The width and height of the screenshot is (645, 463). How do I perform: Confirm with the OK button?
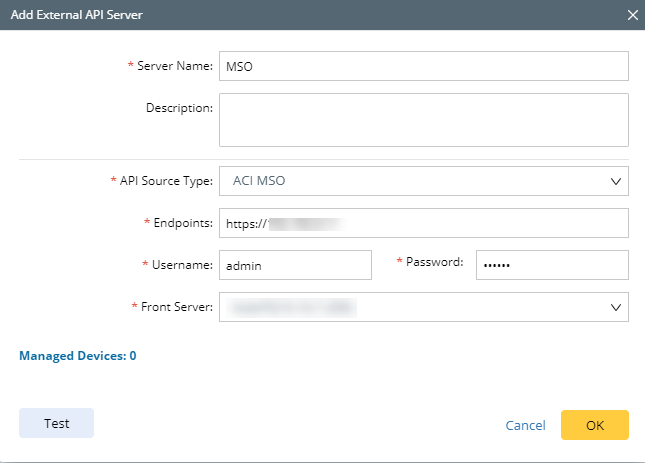coord(594,425)
